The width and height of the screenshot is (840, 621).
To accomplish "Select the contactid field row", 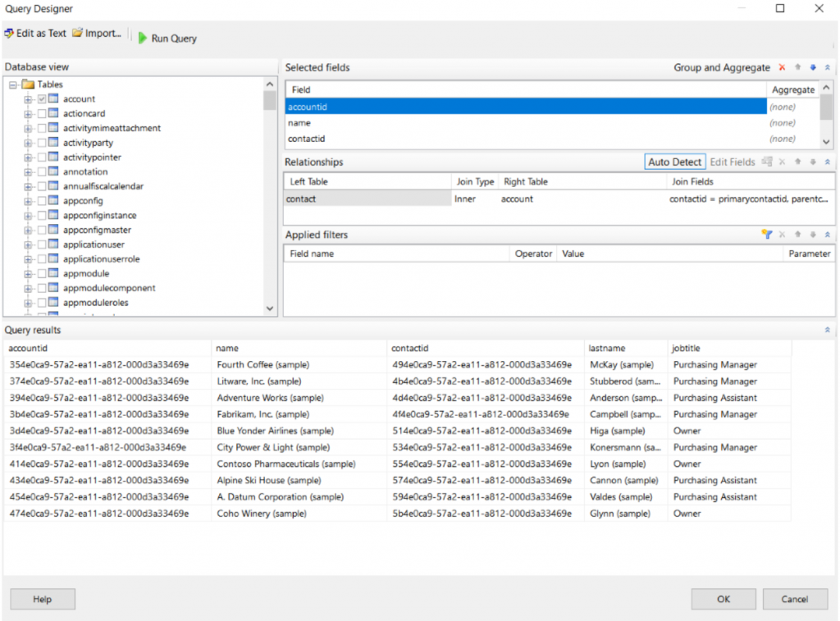I will click(526, 139).
